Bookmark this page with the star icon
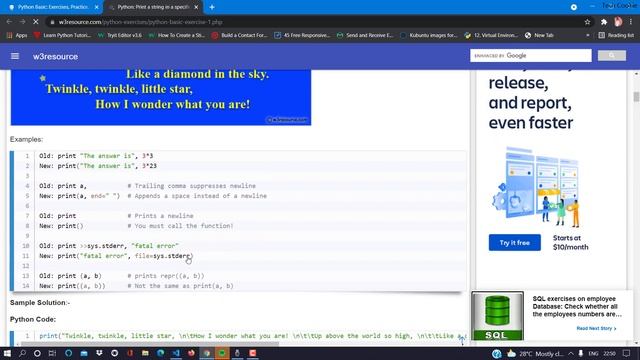Viewport: 640px width, 360px height. (587, 22)
